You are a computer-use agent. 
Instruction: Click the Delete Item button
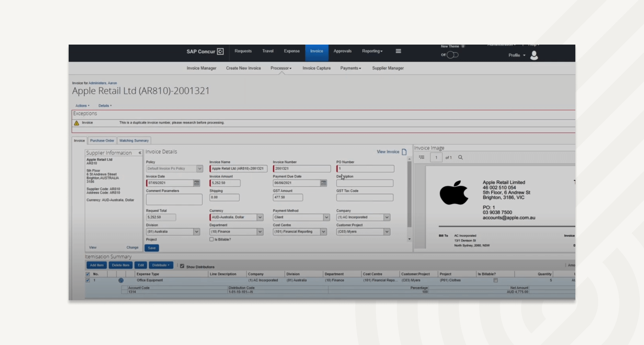tap(120, 265)
